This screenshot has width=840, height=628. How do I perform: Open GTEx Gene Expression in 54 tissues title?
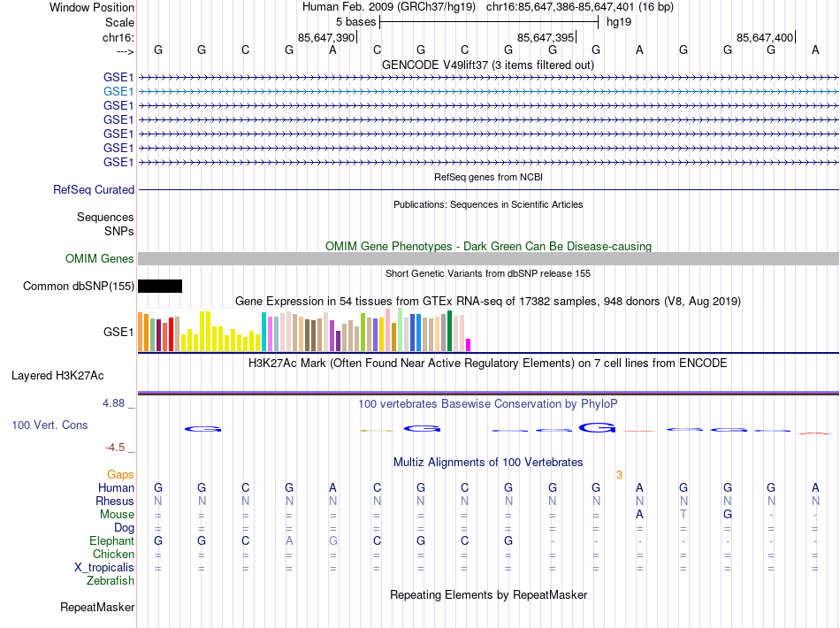click(488, 301)
